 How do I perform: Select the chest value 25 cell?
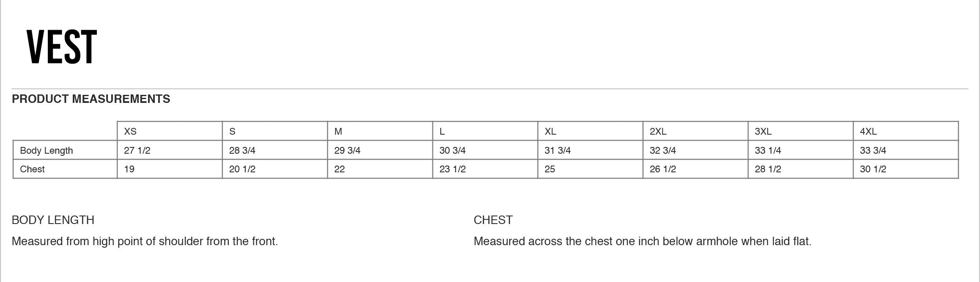[x=550, y=169]
